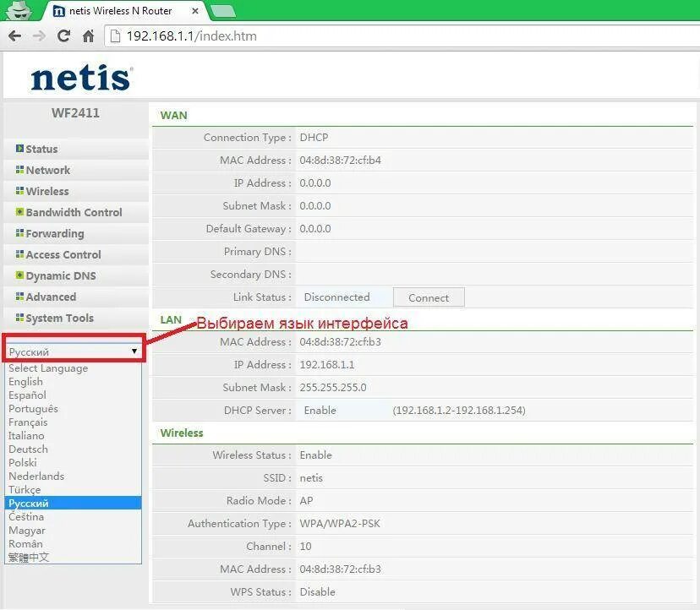Click the page icon in address bar
This screenshot has width=700, height=610.
[115, 35]
